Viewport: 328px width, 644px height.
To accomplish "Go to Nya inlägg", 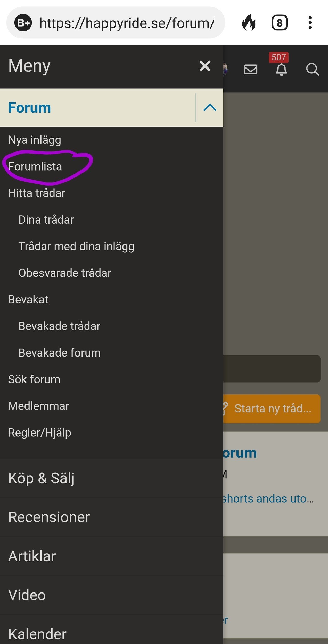I will (x=35, y=140).
